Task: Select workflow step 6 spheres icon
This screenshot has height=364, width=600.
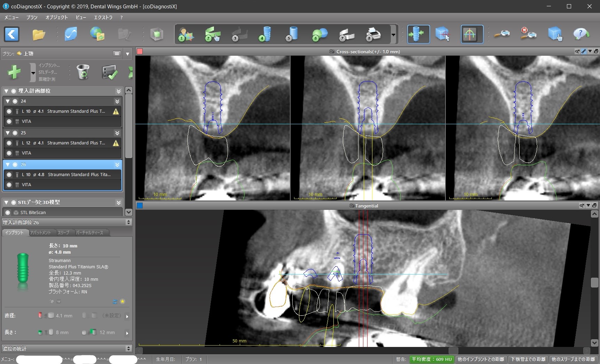Action: coord(320,34)
